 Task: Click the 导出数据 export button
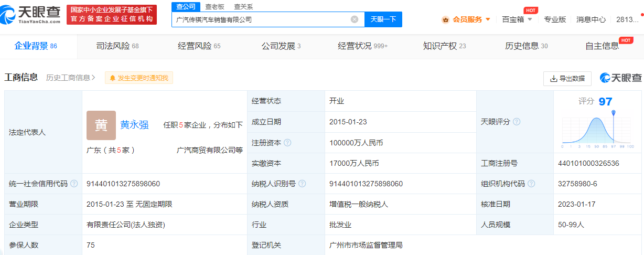click(x=567, y=79)
